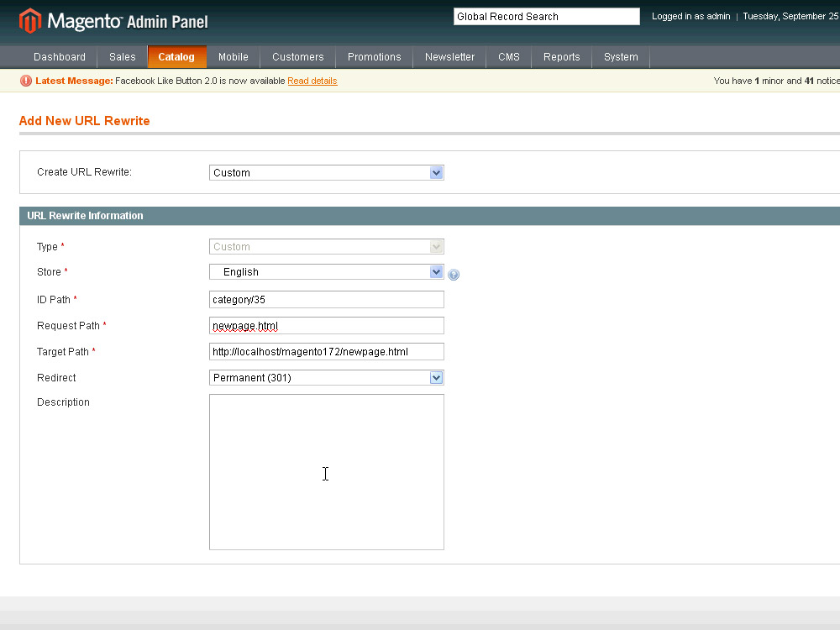Viewport: 840px width, 630px height.
Task: Open the Customers menu
Action: (x=297, y=57)
